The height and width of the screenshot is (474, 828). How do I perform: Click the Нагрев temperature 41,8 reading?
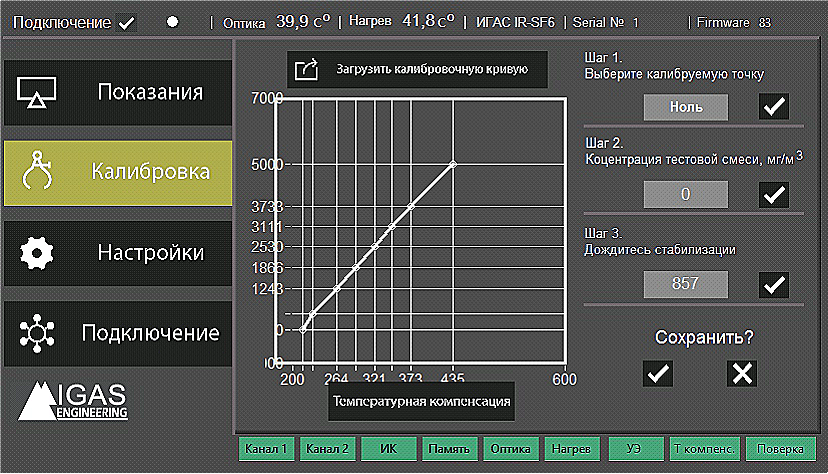click(x=428, y=21)
